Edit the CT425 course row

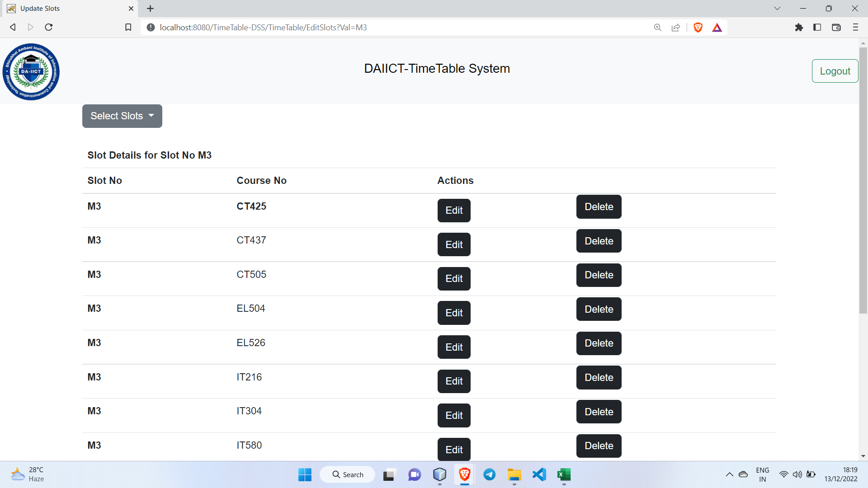(x=454, y=211)
